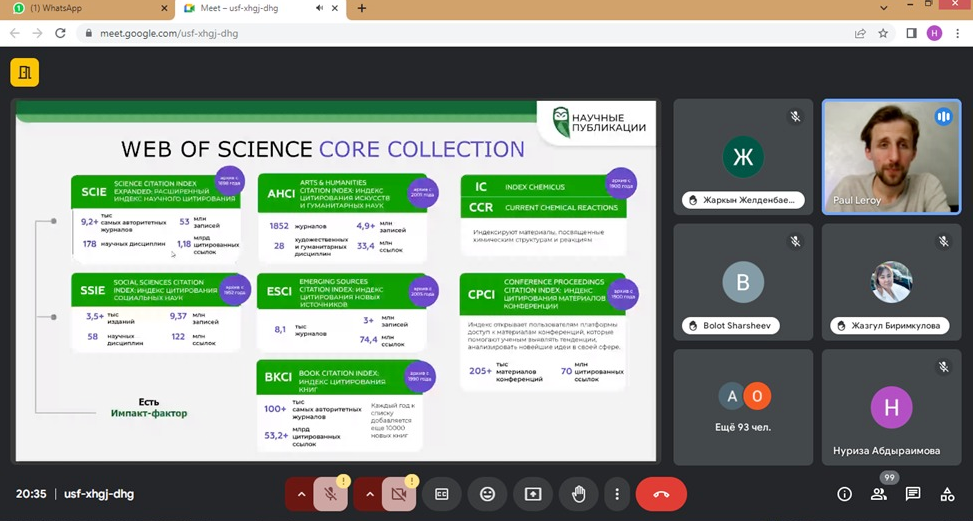973x521 pixels.
Task: Show the participants list with 99 badge
Action: tap(879, 494)
